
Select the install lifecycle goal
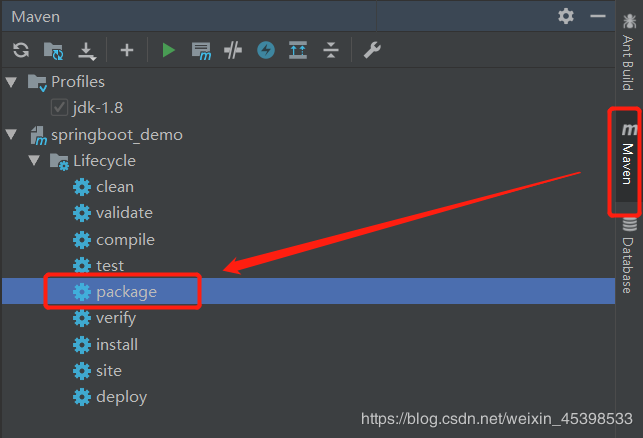(x=105, y=345)
